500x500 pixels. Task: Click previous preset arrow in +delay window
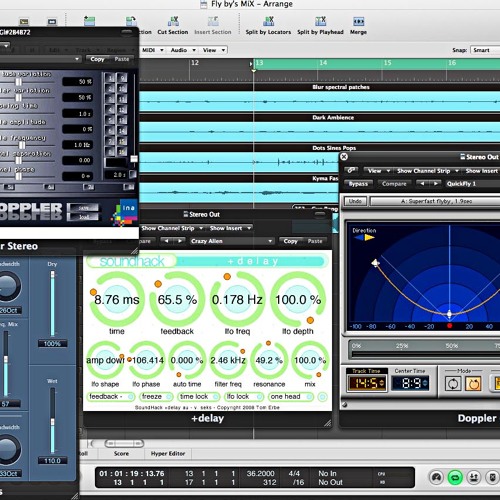pos(166,241)
